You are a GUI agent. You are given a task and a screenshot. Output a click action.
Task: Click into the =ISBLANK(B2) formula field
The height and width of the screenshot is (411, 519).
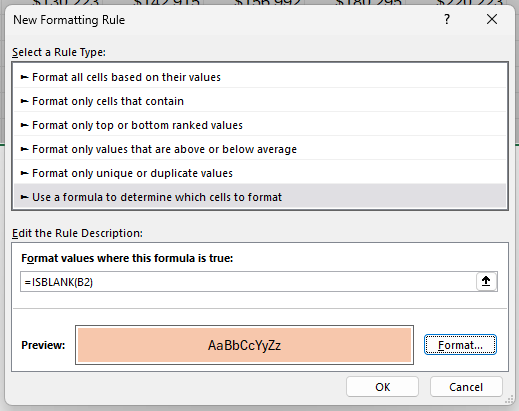coord(248,282)
